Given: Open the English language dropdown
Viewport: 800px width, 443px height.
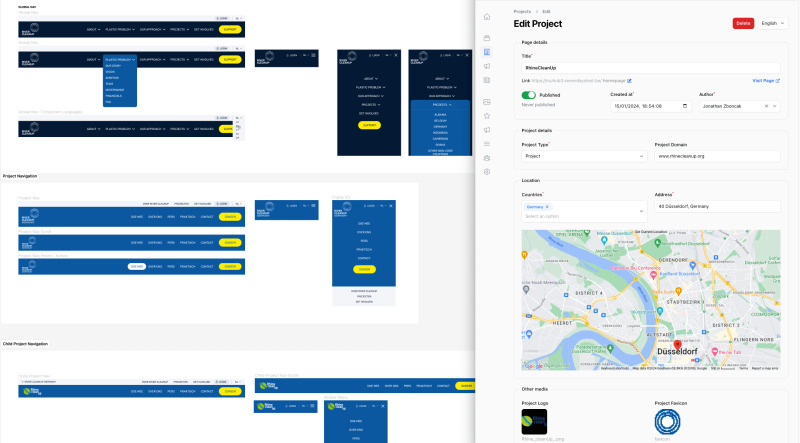Looking at the screenshot, I should click(773, 23).
